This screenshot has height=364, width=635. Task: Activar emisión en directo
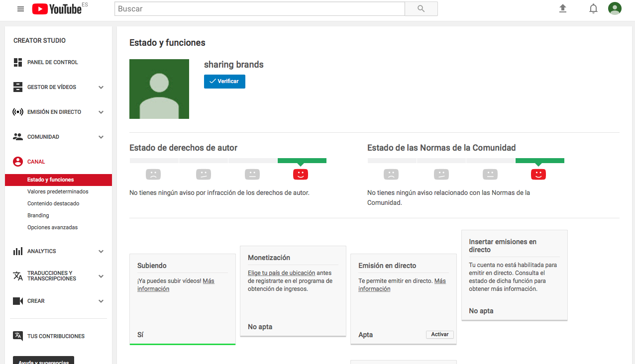tap(439, 334)
